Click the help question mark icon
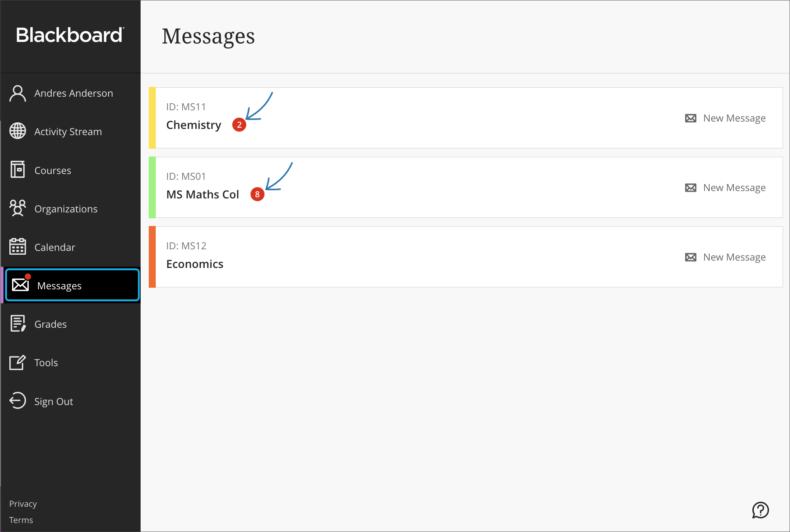The image size is (790, 532). click(x=760, y=509)
